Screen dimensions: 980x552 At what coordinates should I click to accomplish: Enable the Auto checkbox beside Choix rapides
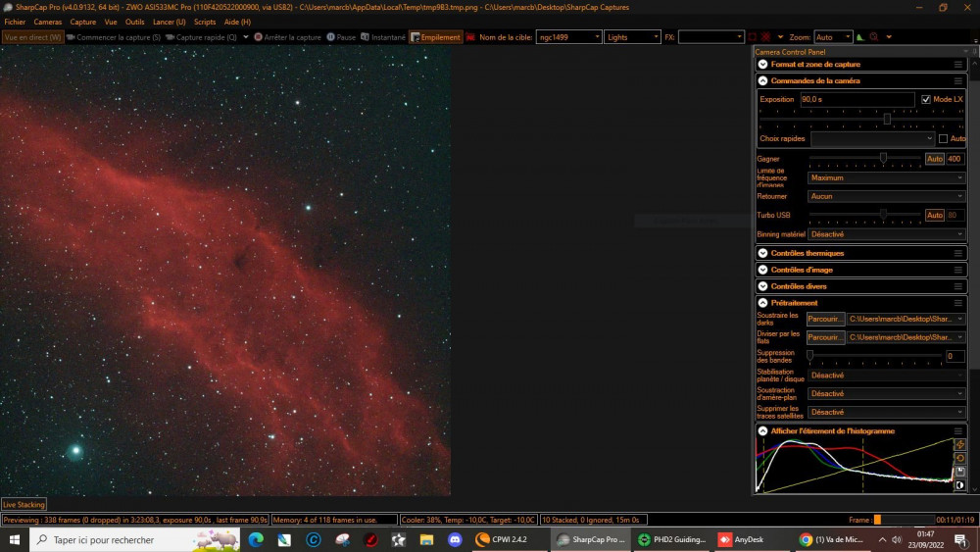pos(943,139)
